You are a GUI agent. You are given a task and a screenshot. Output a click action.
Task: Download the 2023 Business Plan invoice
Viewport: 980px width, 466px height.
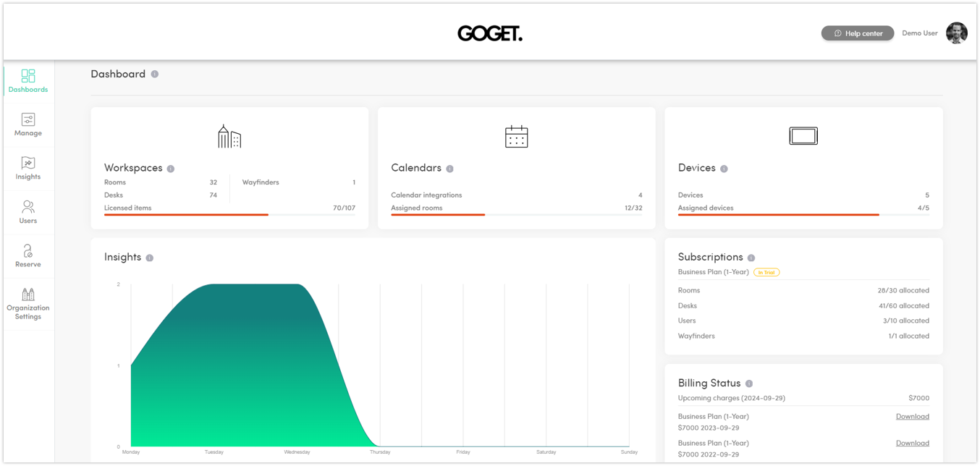(912, 416)
